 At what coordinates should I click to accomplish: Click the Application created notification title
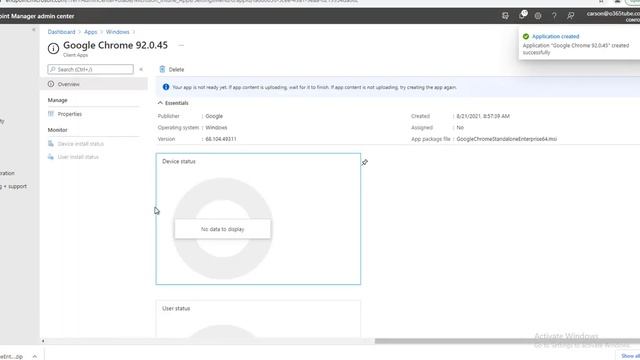(x=556, y=36)
